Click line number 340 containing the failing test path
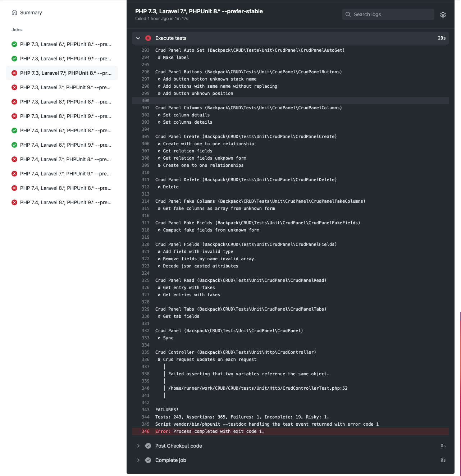 click(x=146, y=388)
